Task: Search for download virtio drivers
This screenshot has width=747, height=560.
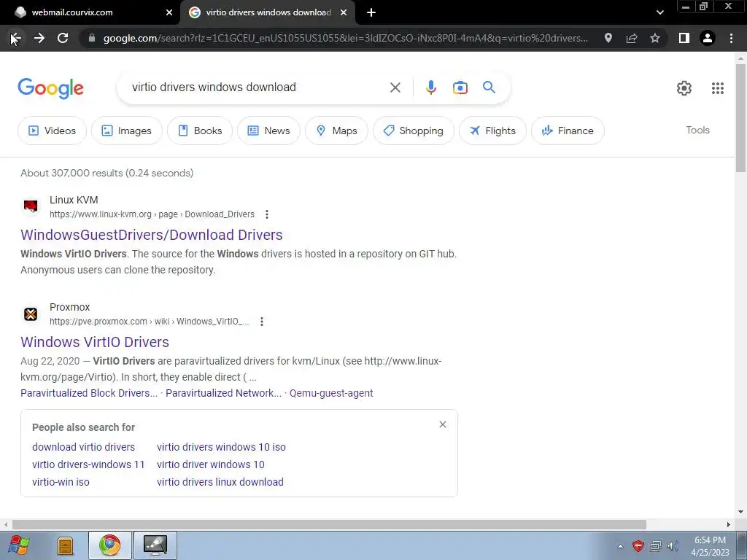Action: click(x=83, y=447)
